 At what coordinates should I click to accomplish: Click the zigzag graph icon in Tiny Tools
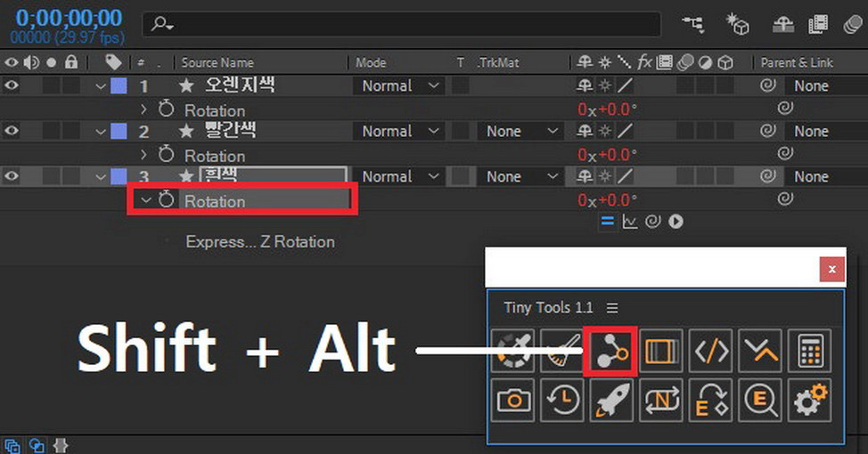pyautogui.click(x=760, y=351)
